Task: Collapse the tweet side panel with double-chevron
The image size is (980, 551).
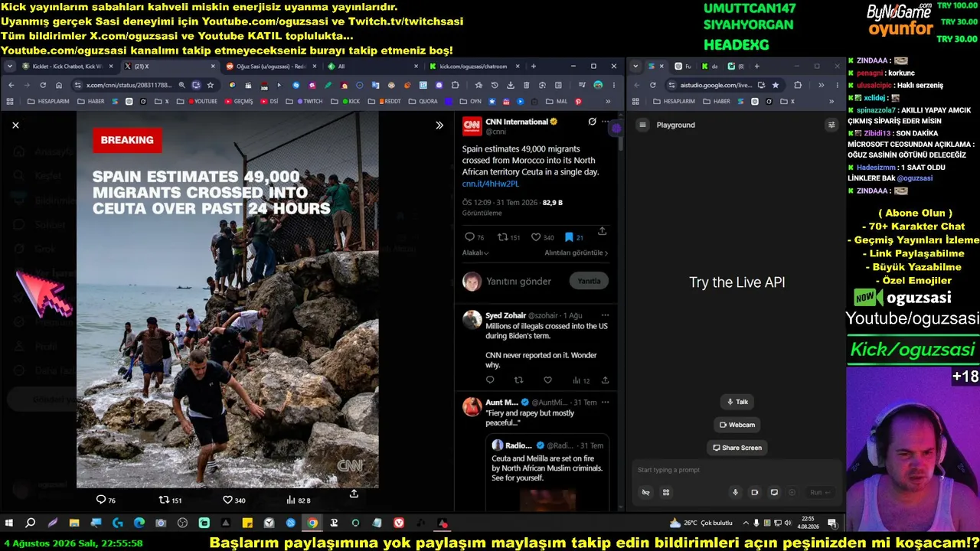Action: tap(439, 125)
